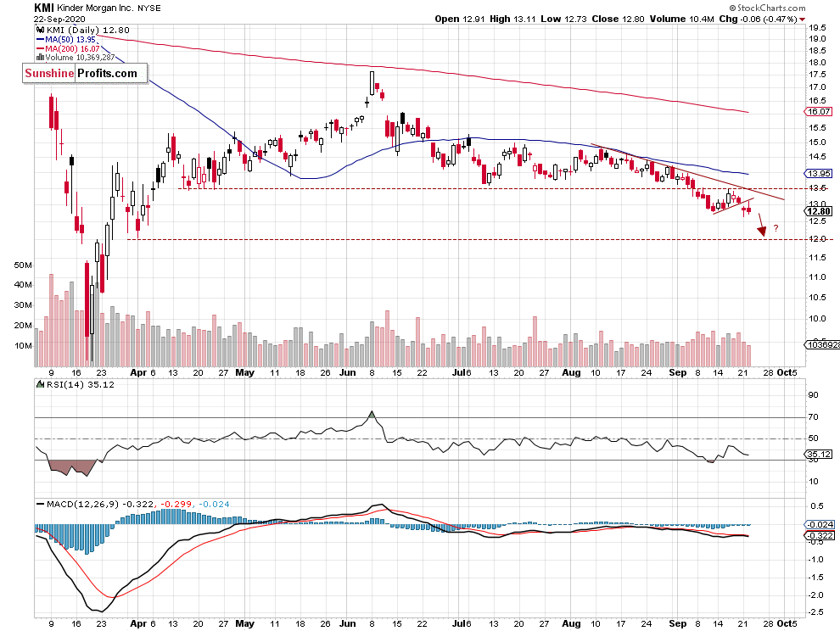Click the NYSE exchange label

pyautogui.click(x=148, y=8)
